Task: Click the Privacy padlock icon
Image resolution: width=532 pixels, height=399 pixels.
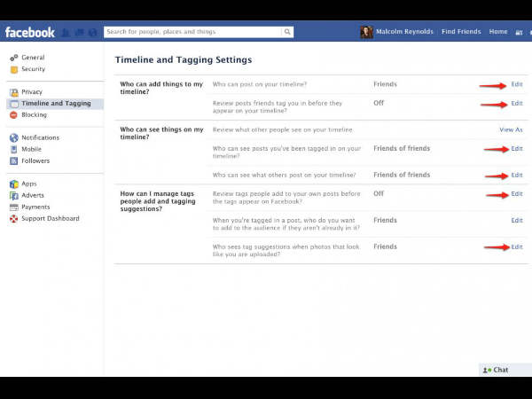Action: coord(14,92)
